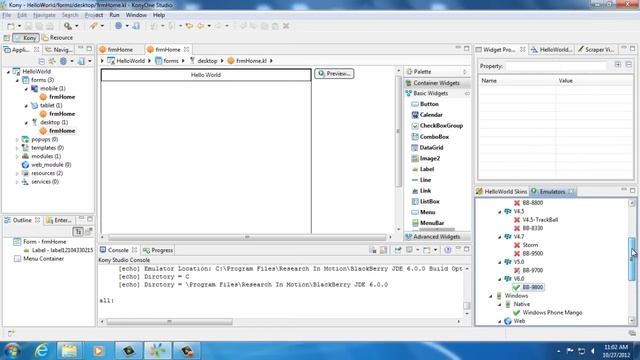Click the Property input field
The image size is (640, 360).
tap(557, 66)
